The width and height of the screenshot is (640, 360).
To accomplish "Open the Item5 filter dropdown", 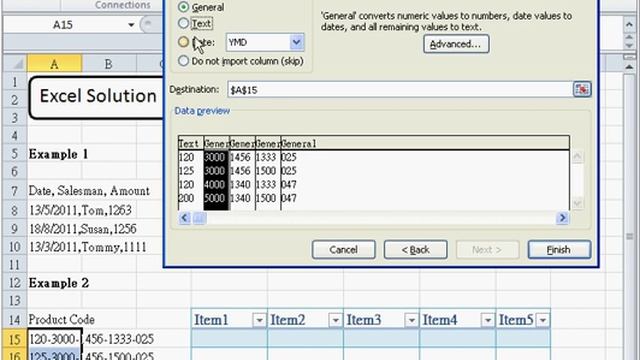I will (543, 320).
